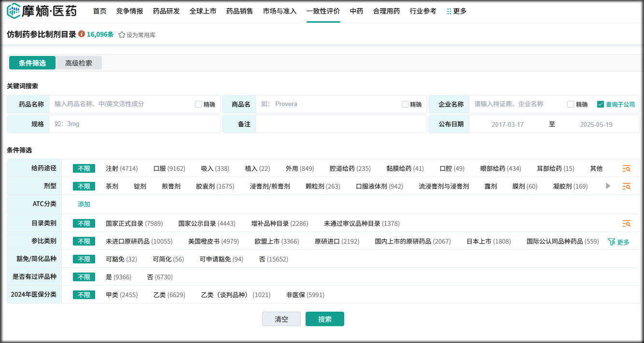The width and height of the screenshot is (644, 343).
Task: Enable 精确 checkbox for 药品名称
Action: click(x=198, y=104)
